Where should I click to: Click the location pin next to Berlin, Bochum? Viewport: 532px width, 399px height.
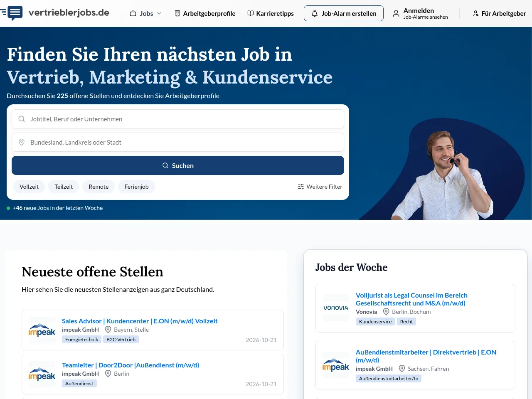pyautogui.click(x=386, y=312)
